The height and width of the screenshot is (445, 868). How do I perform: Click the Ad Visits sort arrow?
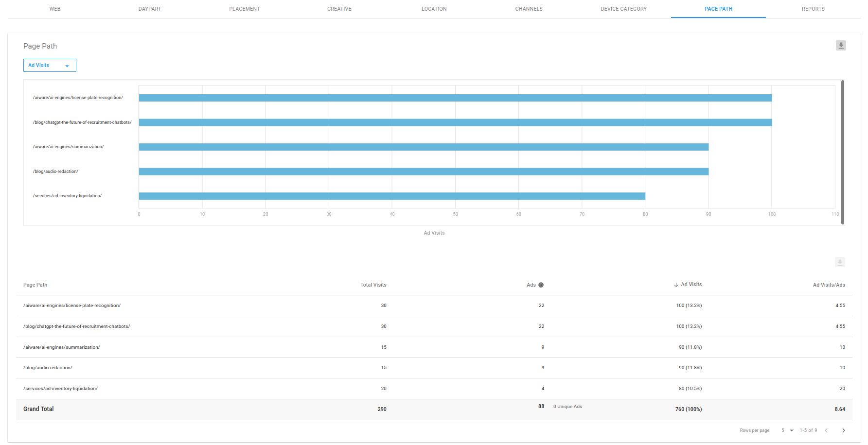click(676, 285)
